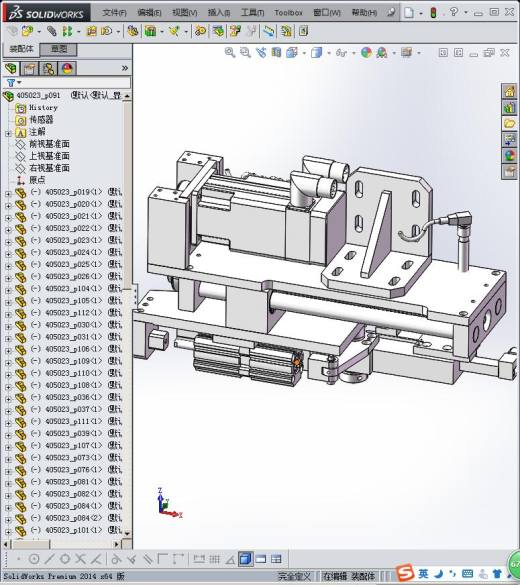Click the Sogou S icon in IME bar
The width and height of the screenshot is (520, 585).
(x=405, y=573)
